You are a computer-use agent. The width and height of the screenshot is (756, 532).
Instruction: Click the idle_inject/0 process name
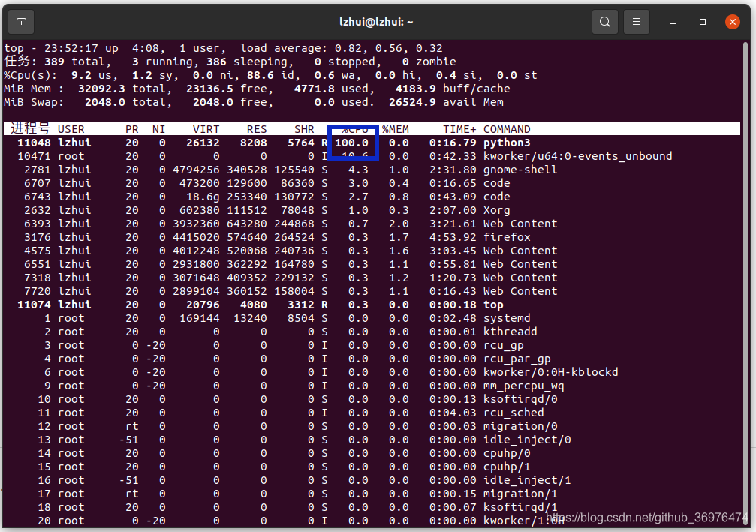tap(527, 440)
